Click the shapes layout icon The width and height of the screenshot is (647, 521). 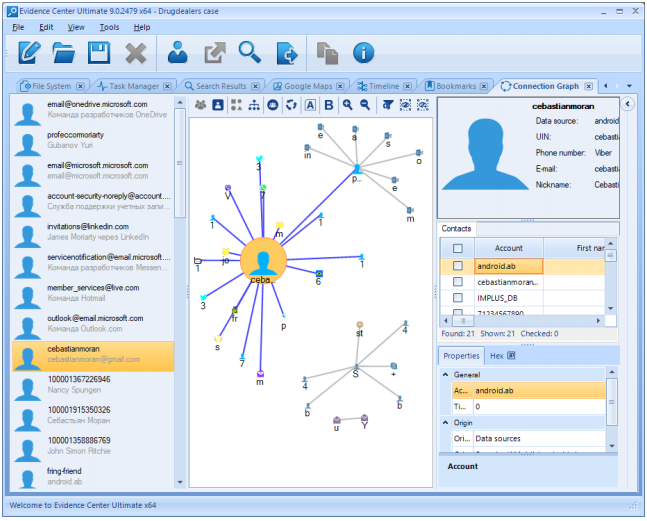[x=236, y=105]
